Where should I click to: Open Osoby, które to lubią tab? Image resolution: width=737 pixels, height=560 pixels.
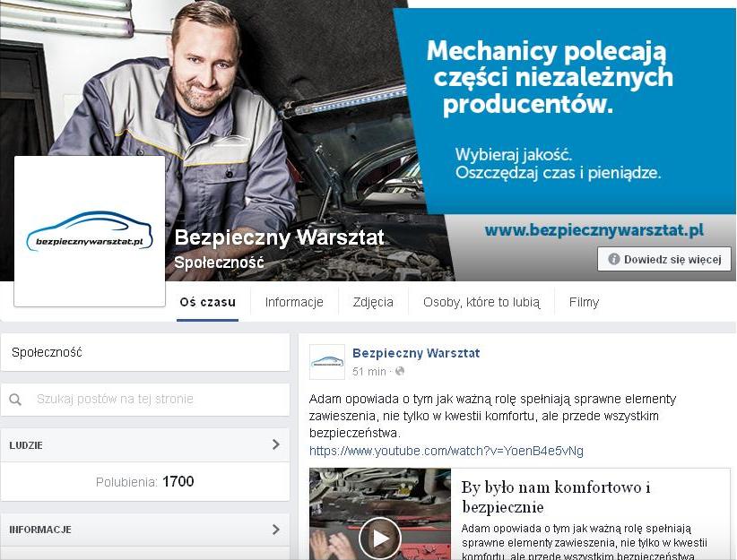[481, 302]
